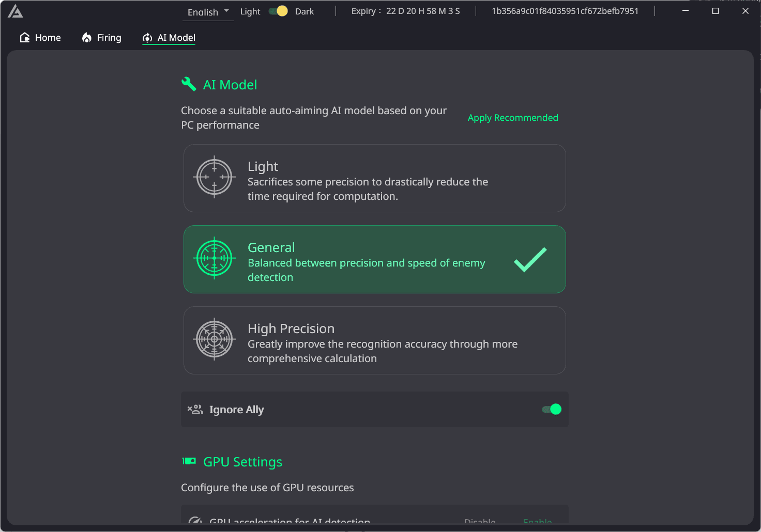The image size is (761, 532).
Task: Click the High Precision target icon
Action: pos(214,339)
